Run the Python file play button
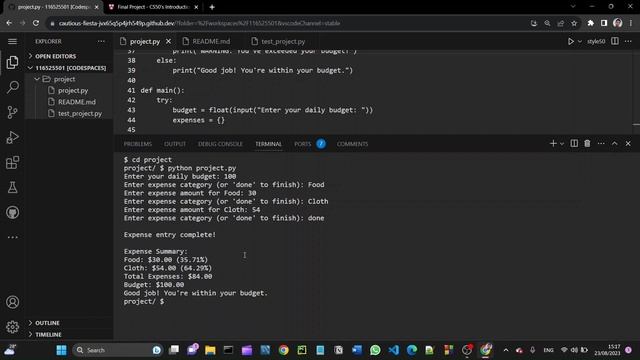 click(x=571, y=41)
